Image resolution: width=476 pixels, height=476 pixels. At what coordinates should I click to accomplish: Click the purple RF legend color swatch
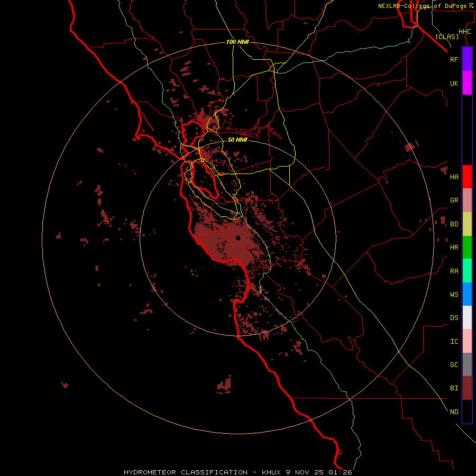click(467, 59)
